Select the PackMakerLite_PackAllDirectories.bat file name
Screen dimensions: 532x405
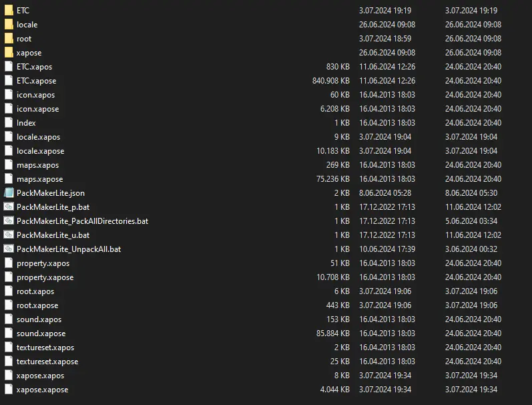pos(82,221)
